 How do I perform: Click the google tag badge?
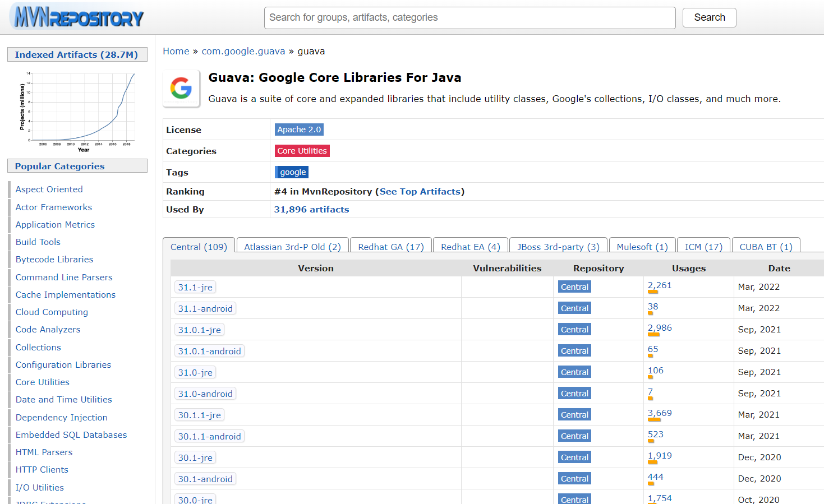click(292, 172)
